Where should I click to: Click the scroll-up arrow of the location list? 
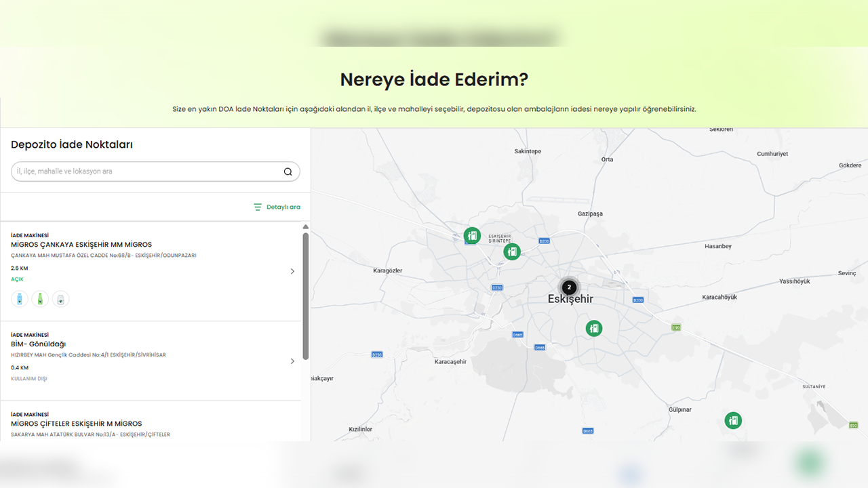pyautogui.click(x=306, y=226)
